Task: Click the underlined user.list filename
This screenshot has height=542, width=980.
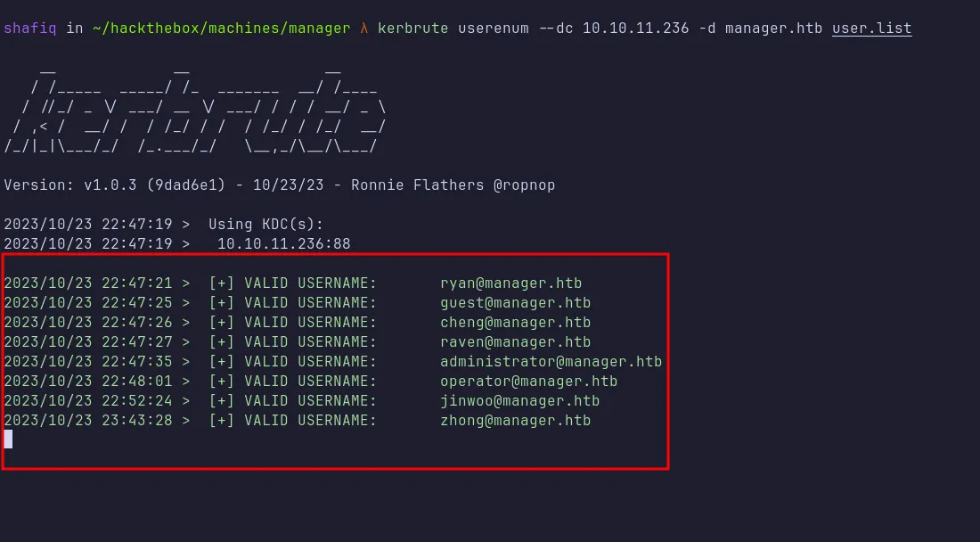Action: click(x=871, y=28)
